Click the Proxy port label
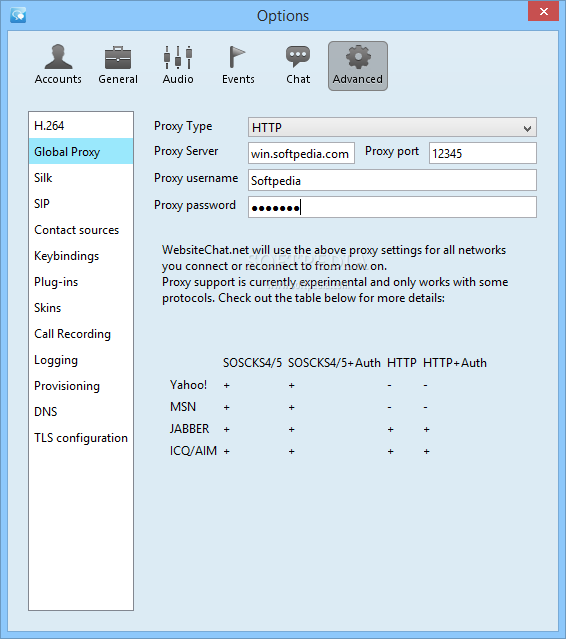 392,151
